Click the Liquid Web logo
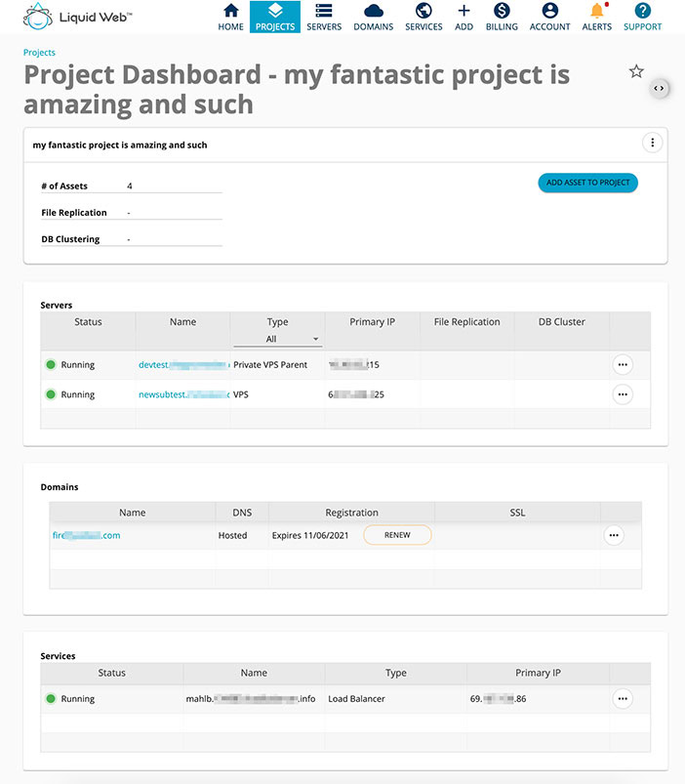685x784 pixels. [76, 16]
